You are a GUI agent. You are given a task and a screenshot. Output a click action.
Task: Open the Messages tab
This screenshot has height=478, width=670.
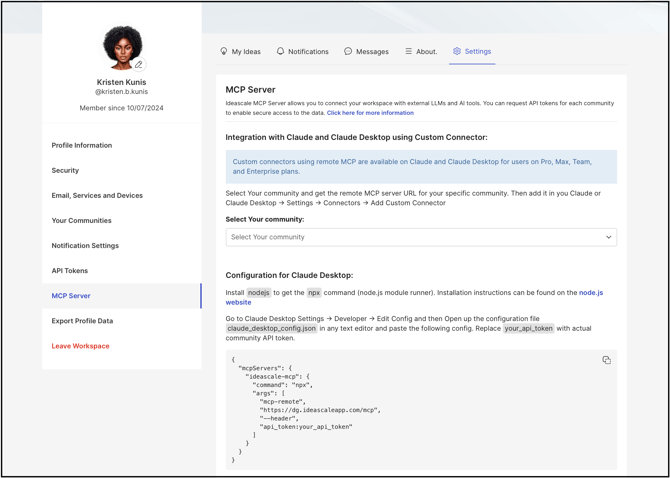[x=367, y=52]
